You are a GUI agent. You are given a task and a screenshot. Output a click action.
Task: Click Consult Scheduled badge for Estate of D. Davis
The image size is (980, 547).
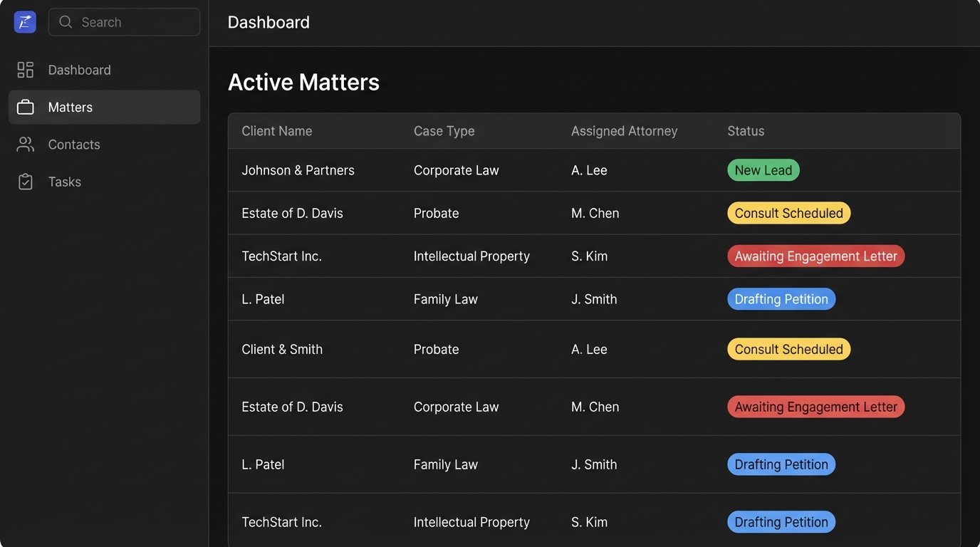point(788,212)
